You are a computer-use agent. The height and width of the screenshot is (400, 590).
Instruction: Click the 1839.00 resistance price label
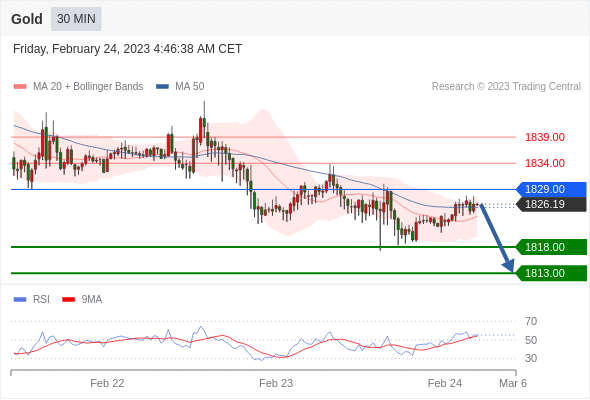545,137
